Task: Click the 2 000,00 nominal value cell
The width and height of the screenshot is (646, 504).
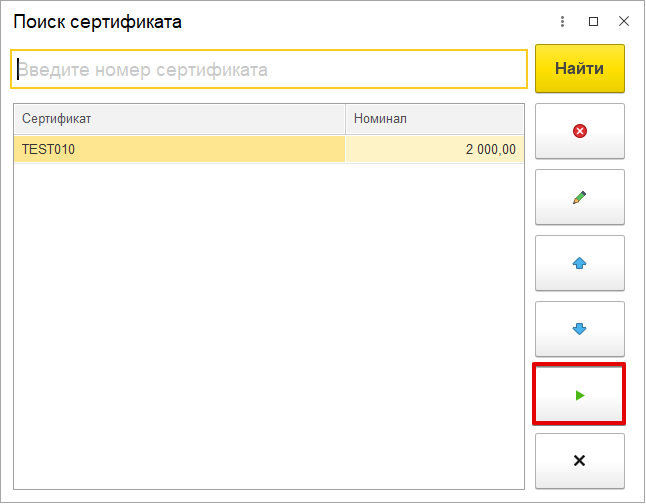Action: [x=435, y=149]
